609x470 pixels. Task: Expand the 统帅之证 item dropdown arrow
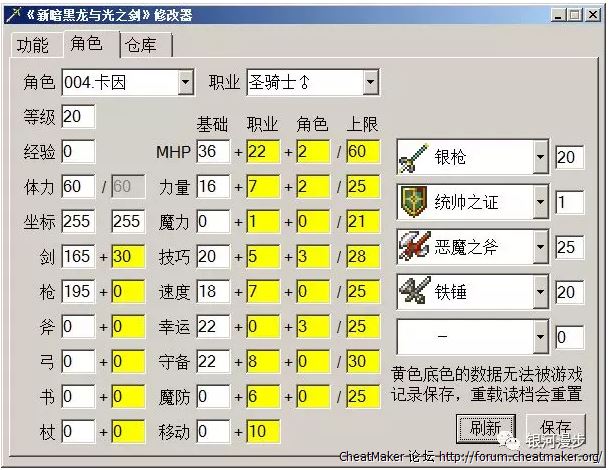click(x=540, y=202)
